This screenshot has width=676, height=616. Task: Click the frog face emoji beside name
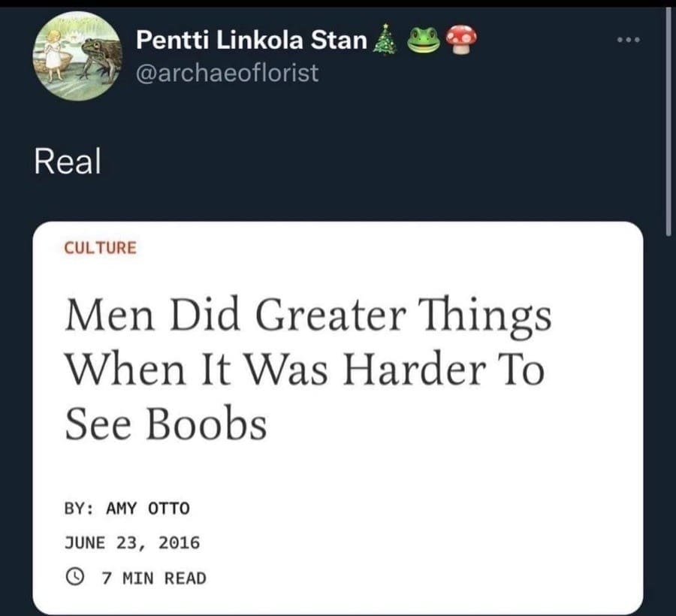(423, 41)
